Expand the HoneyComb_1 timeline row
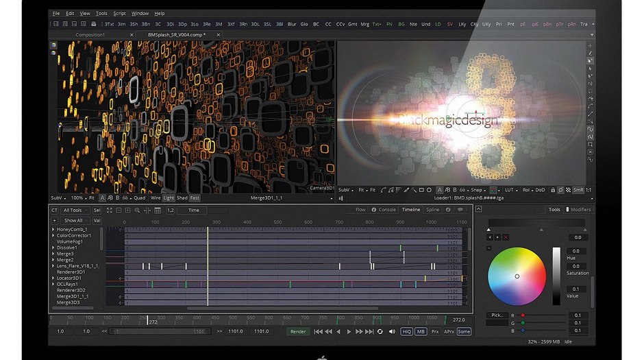The image size is (644, 360). point(53,229)
